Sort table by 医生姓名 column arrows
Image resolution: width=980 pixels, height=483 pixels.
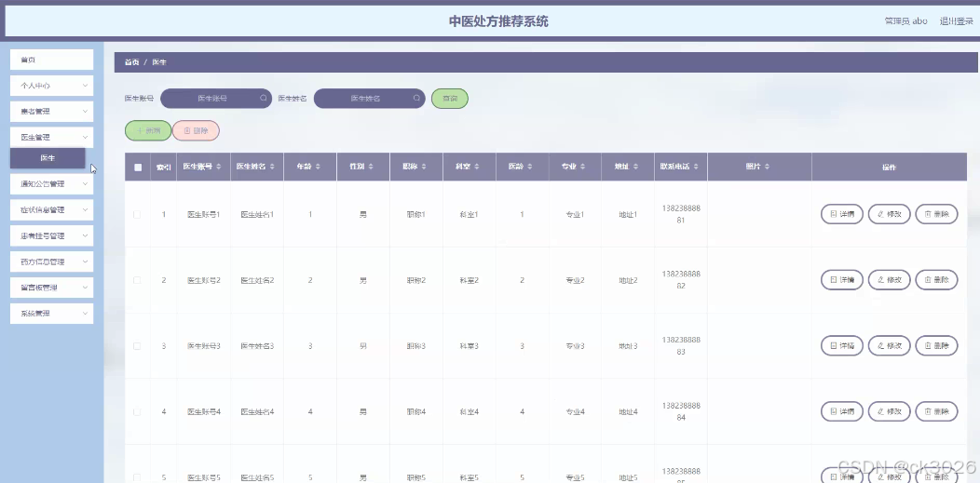click(x=271, y=167)
